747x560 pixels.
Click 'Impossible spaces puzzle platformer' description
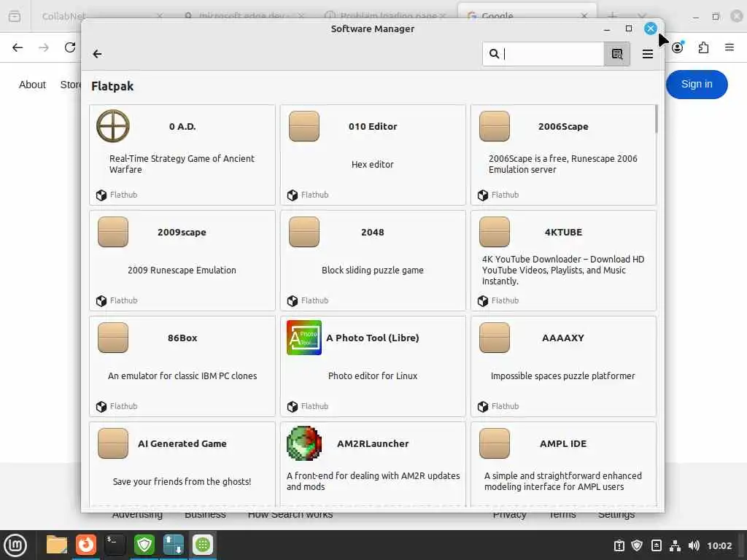562,376
